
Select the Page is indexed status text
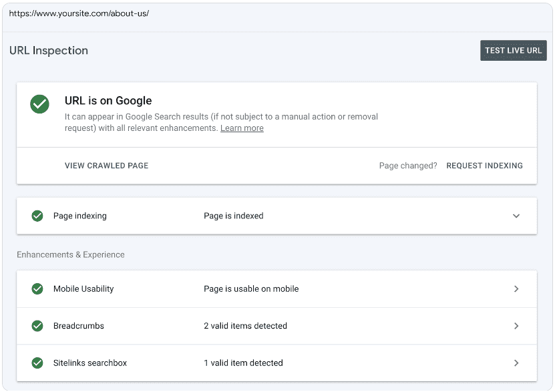[233, 216]
